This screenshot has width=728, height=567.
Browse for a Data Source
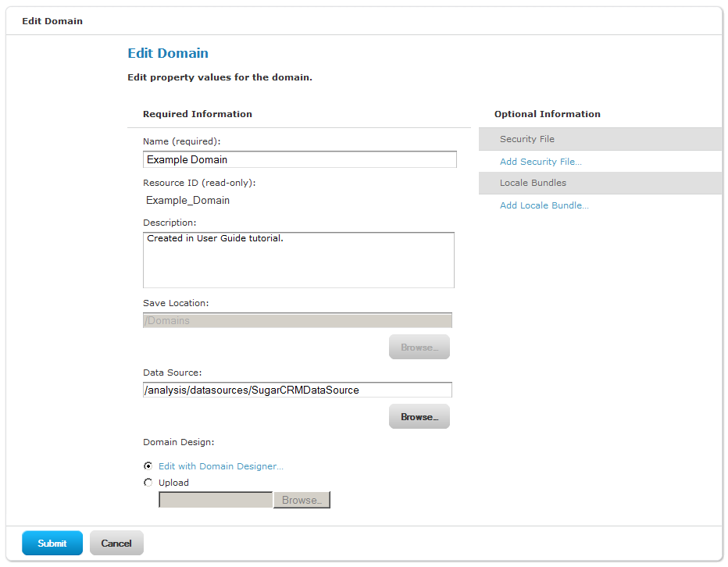(419, 416)
